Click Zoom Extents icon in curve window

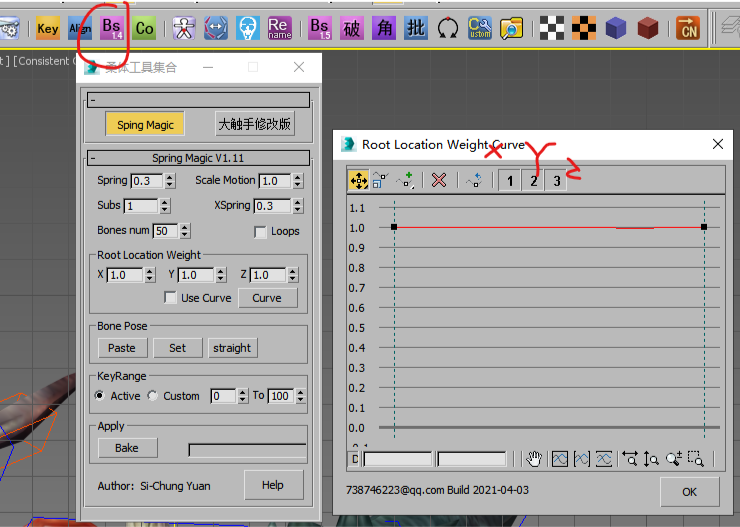pyautogui.click(x=560, y=459)
